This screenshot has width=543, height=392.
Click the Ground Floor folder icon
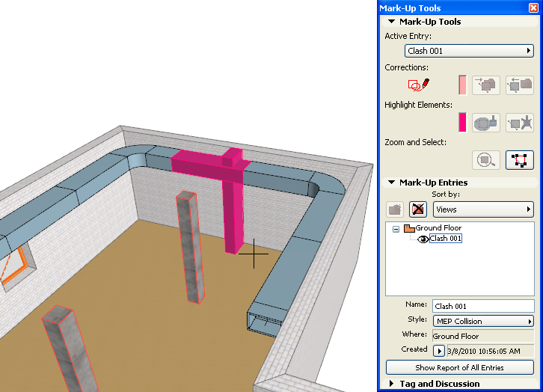409,228
